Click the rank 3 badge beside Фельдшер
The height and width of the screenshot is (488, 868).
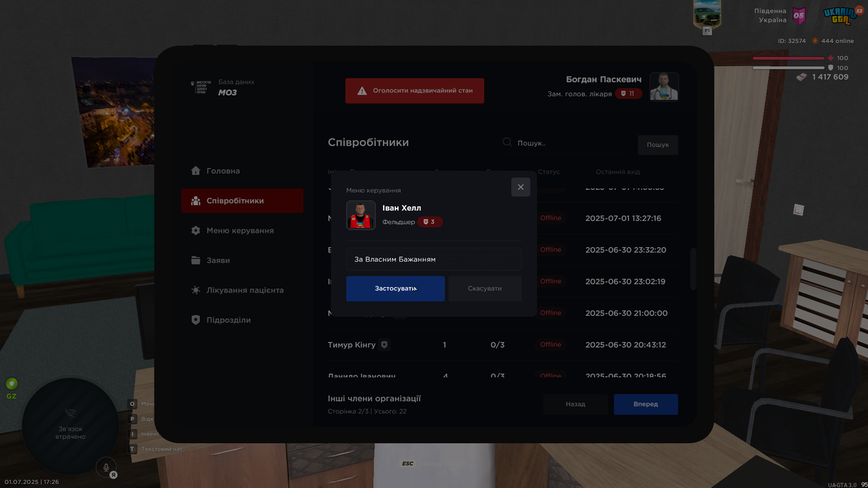pyautogui.click(x=430, y=222)
